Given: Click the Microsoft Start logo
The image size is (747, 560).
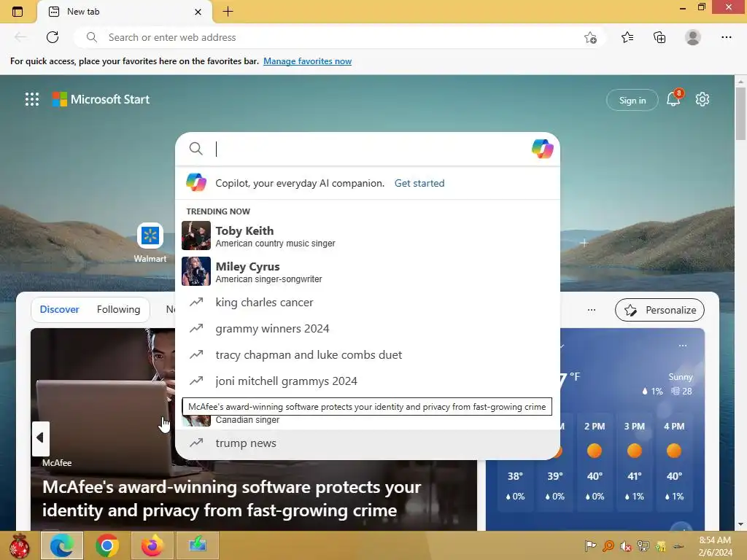Looking at the screenshot, I should point(101,99).
